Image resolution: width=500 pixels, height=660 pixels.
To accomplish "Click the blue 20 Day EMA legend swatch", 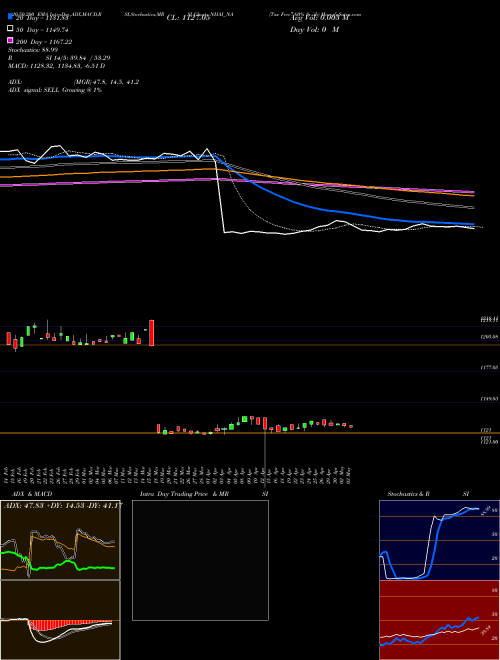I will click(x=11, y=17).
